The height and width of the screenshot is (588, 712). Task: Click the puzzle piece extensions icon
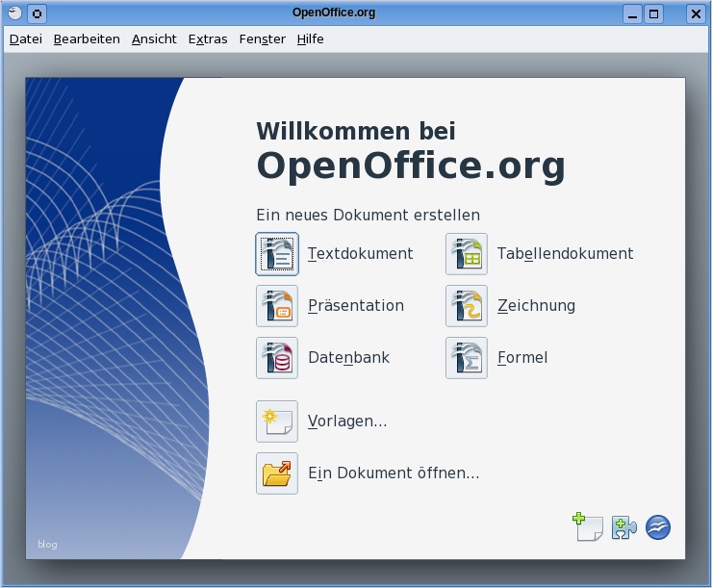(623, 527)
